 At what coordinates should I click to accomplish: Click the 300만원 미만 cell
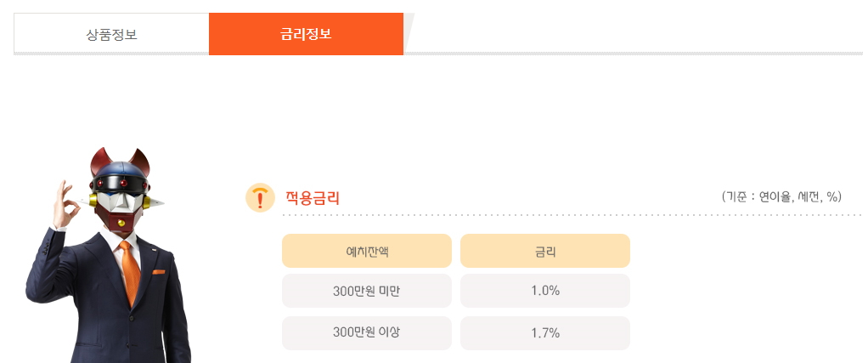367,291
